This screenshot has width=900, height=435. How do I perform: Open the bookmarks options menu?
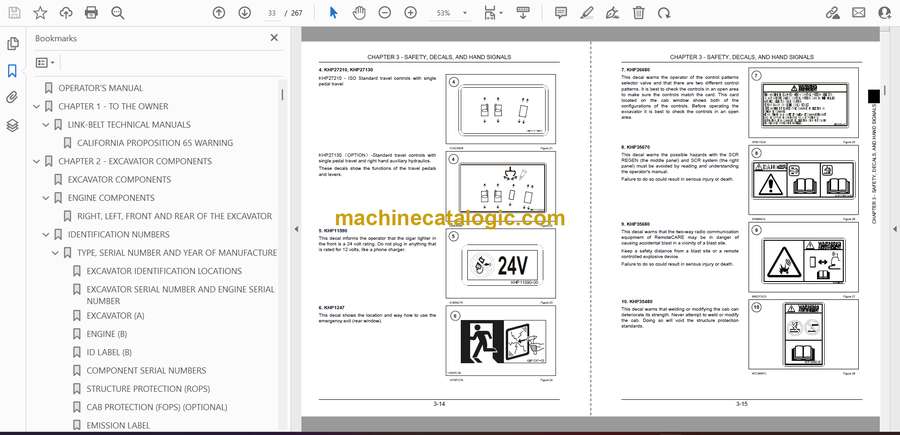pos(45,63)
